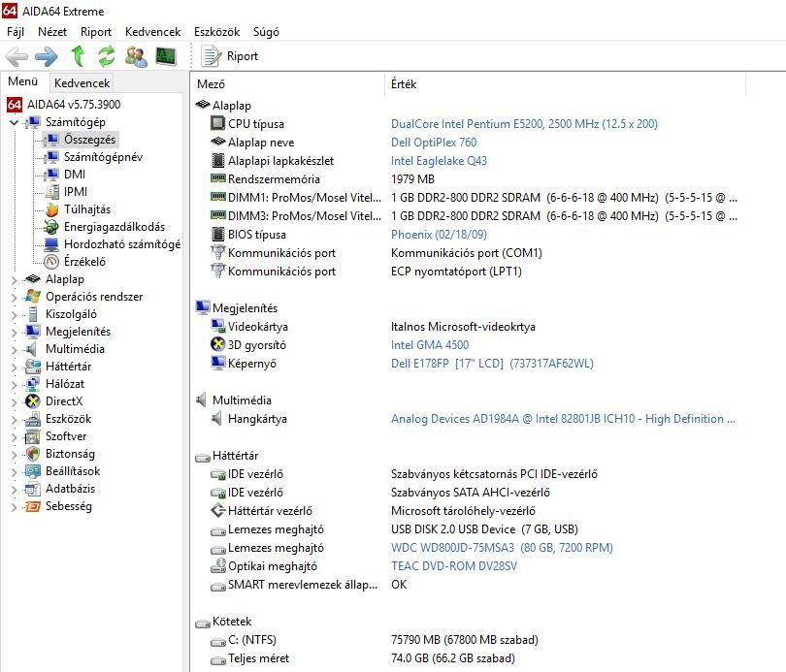The width and height of the screenshot is (786, 672).
Task: Switch to the Kedvencek tab in sidebar
Action: (x=82, y=82)
